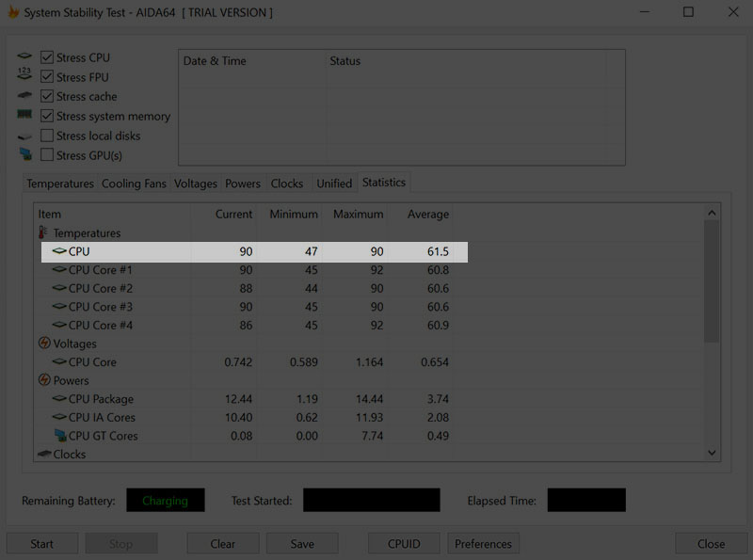Click the GPU card icon beside Stress GPU(s)

[x=25, y=154]
